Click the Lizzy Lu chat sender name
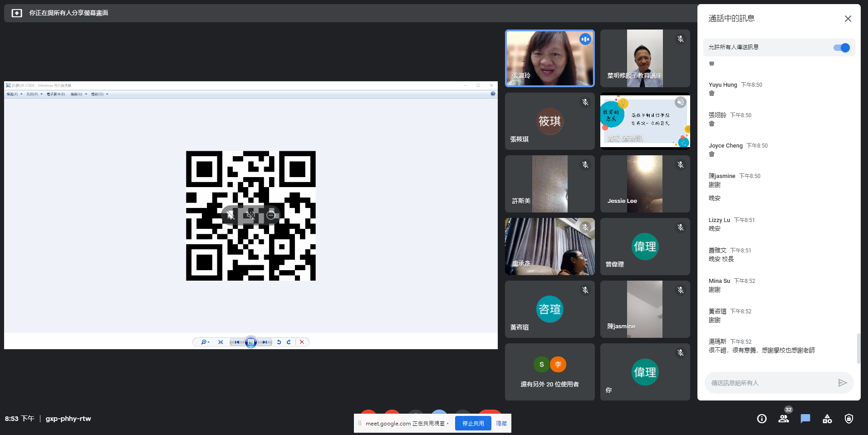 [x=719, y=220]
